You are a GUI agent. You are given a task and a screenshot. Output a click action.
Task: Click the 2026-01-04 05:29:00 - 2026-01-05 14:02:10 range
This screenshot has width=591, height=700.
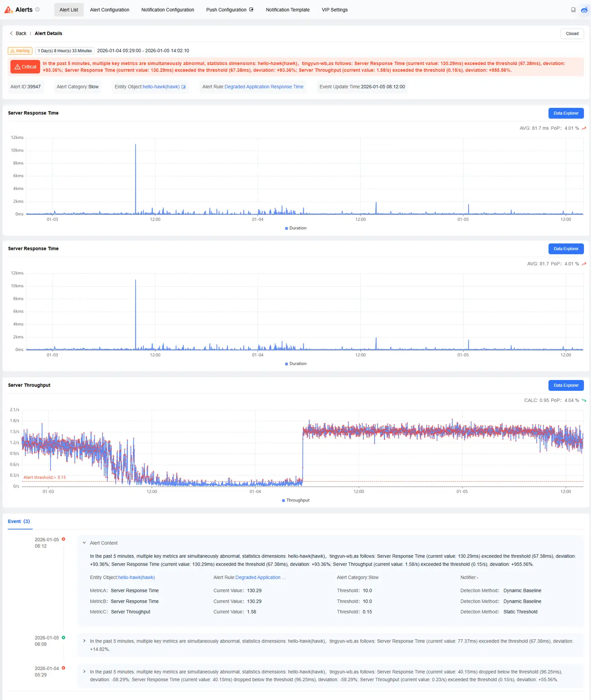tap(143, 51)
